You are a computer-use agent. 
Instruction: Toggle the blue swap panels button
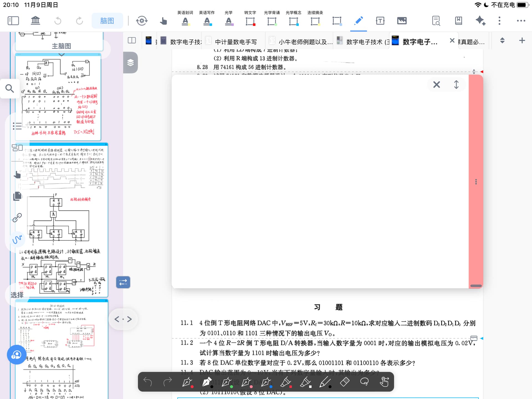pyautogui.click(x=123, y=282)
